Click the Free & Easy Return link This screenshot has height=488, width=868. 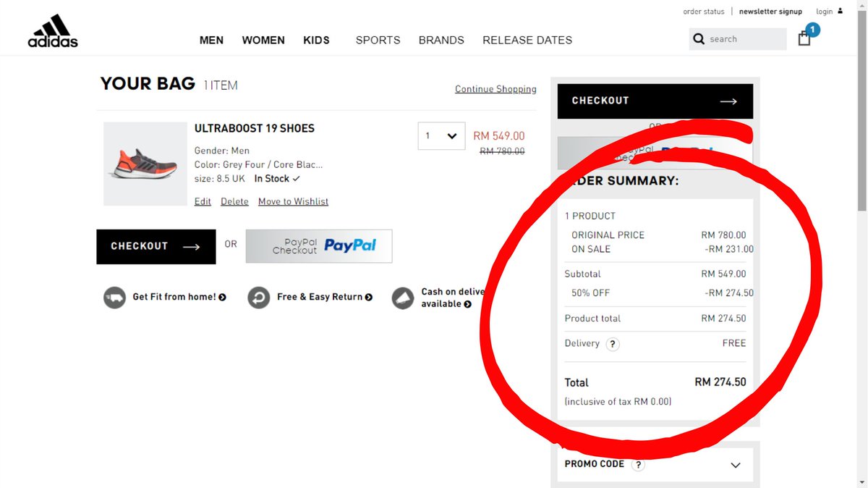325,297
